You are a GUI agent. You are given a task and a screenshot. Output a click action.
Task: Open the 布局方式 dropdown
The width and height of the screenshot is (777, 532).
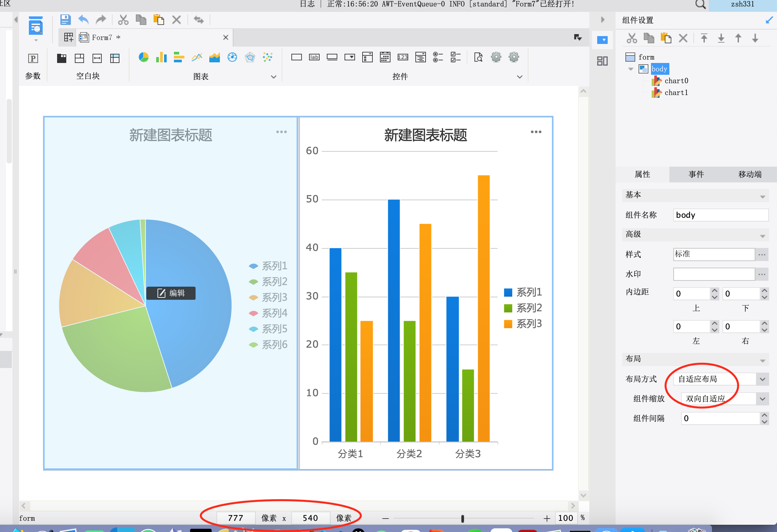[x=762, y=379]
